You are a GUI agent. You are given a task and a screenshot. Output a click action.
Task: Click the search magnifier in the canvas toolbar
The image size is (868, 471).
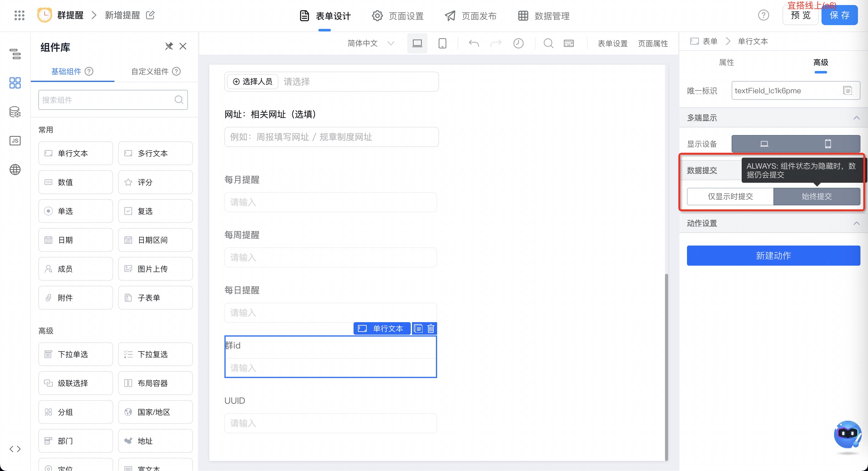[549, 43]
